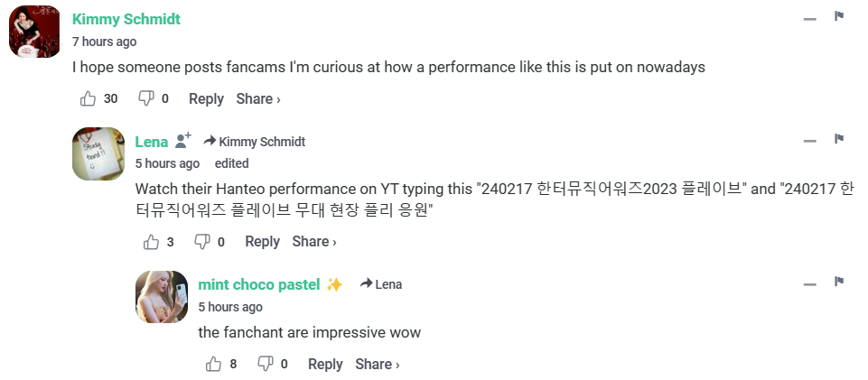Downvote Kimmy Schmidt's comment
868x380 pixels.
145,98
